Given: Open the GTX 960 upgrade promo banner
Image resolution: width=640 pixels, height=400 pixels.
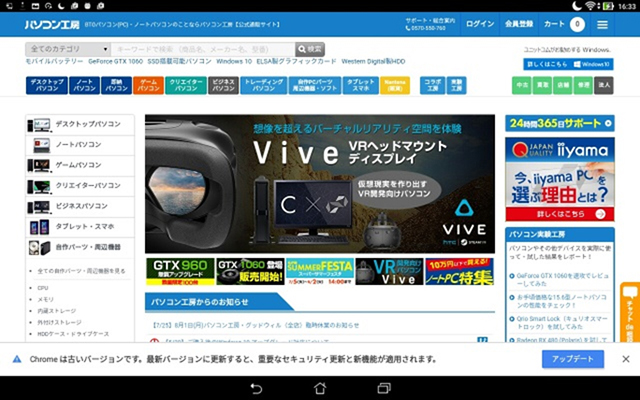Looking at the screenshot, I should (180, 271).
